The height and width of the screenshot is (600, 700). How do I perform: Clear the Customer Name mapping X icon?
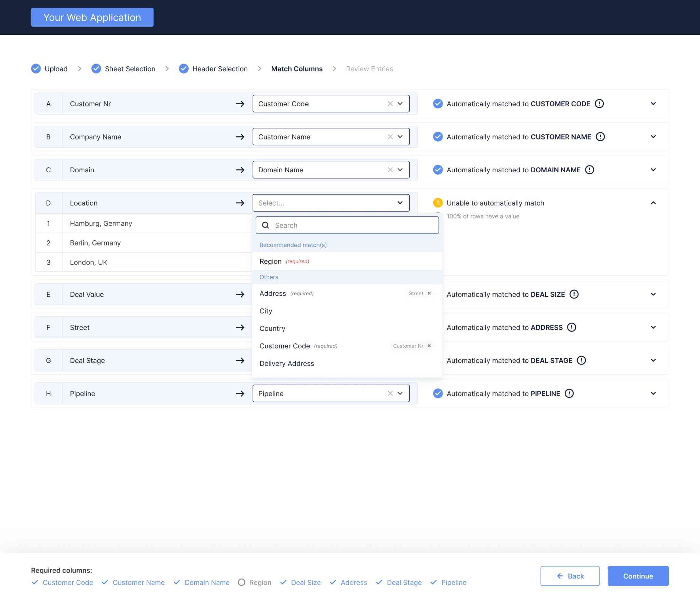tap(390, 137)
